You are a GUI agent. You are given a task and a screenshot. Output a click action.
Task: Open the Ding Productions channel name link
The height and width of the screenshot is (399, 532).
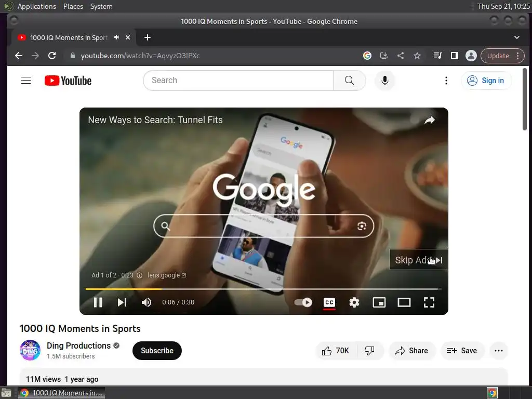click(79, 345)
